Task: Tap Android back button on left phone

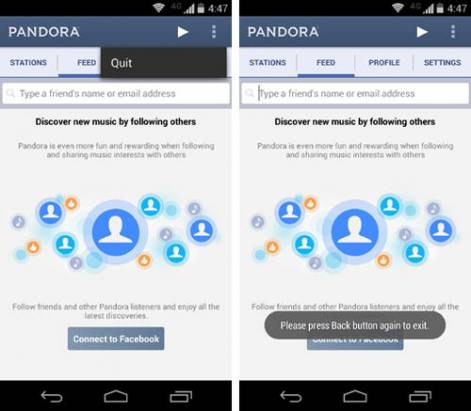Action: pos(52,397)
